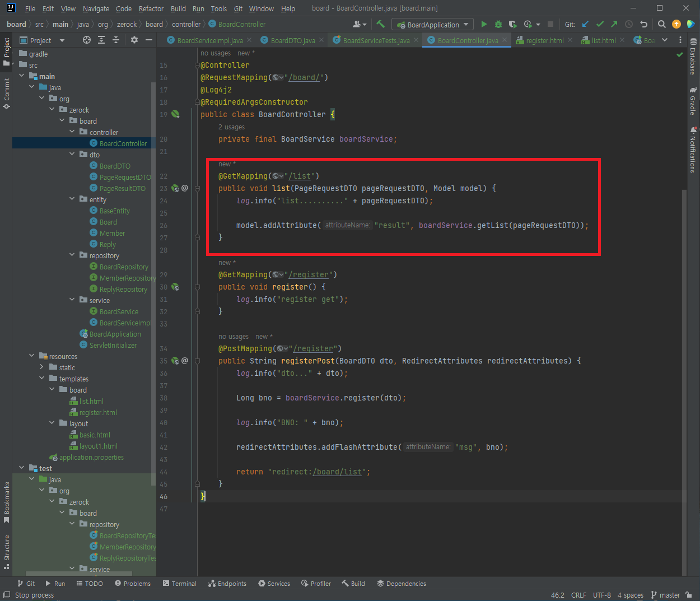This screenshot has height=601, width=700.
Task: Collapse the repository folder under main
Action: point(72,255)
